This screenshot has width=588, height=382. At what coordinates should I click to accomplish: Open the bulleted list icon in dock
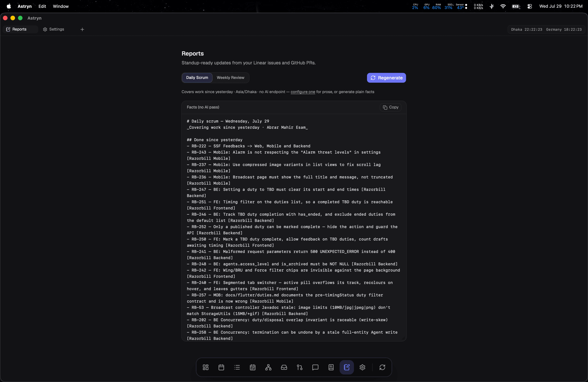pyautogui.click(x=237, y=367)
